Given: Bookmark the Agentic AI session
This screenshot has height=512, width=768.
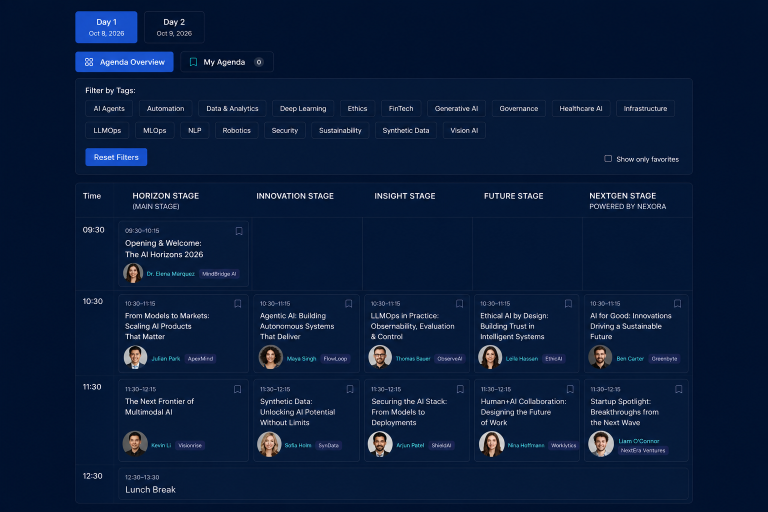Looking at the screenshot, I should (349, 304).
